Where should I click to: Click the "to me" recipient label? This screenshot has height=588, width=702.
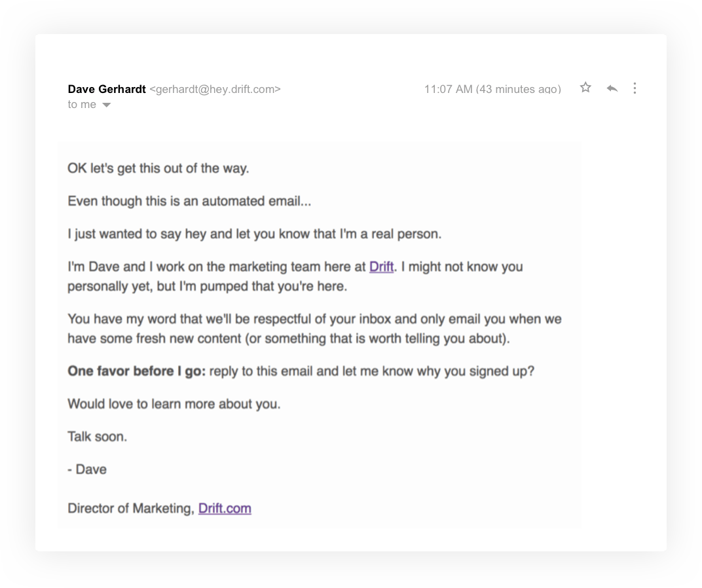point(82,104)
